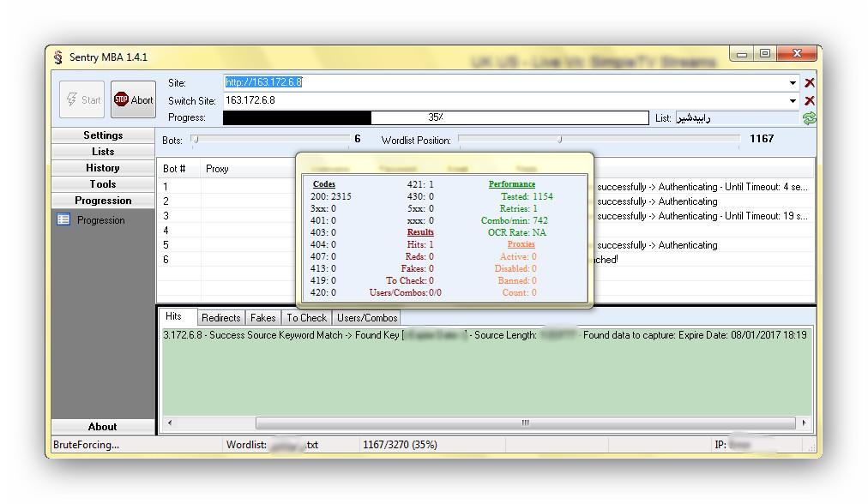This screenshot has width=868, height=504.
Task: Click the Proxy column header
Action: 248,169
